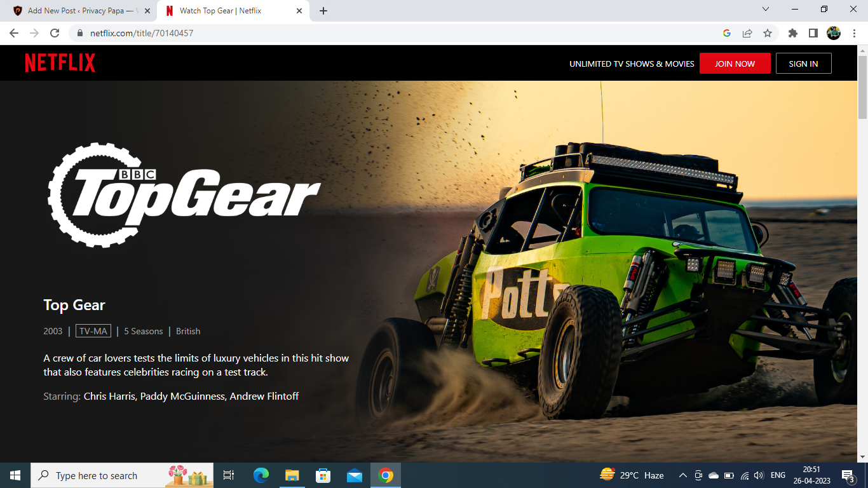868x488 pixels.
Task: Open the Windows Start menu
Action: (15, 475)
